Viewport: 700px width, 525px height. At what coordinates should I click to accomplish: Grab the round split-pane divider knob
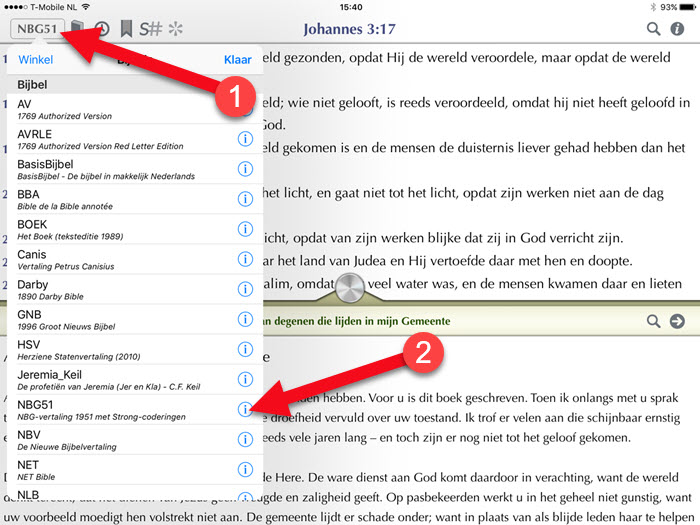click(350, 288)
